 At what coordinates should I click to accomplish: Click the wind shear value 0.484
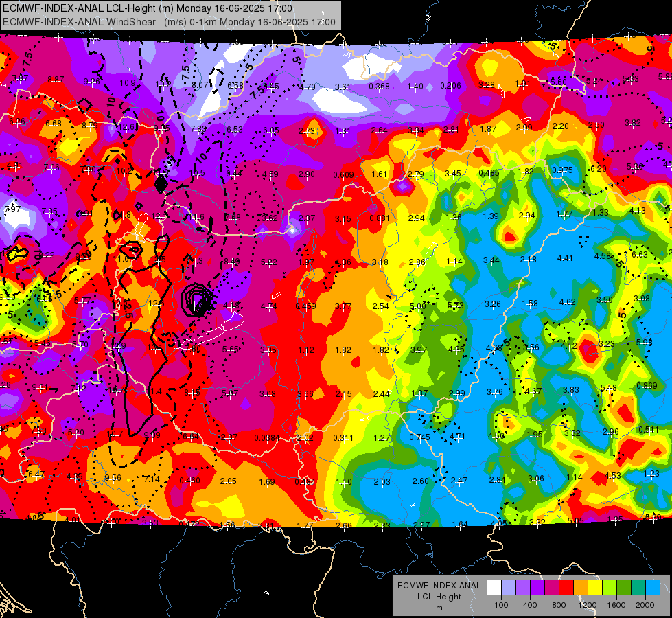click(x=305, y=482)
